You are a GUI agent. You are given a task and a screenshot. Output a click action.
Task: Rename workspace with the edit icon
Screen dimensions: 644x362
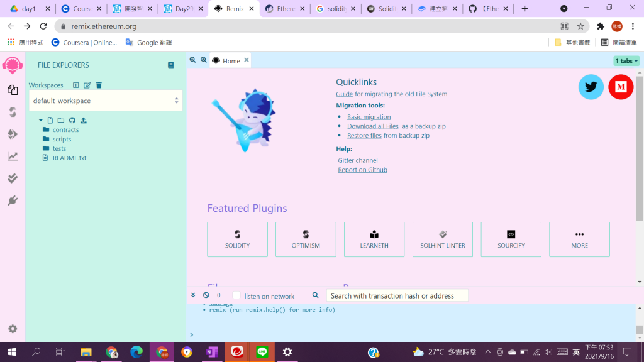click(87, 85)
